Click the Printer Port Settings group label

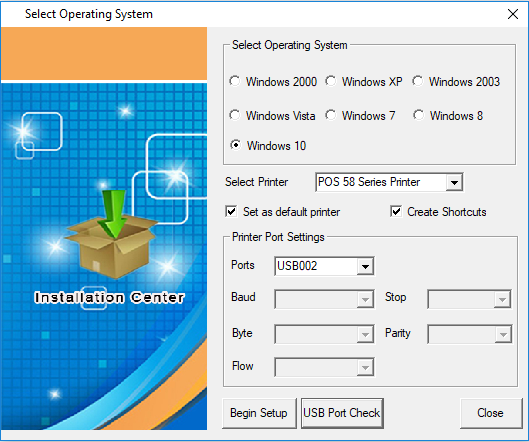pos(278,237)
